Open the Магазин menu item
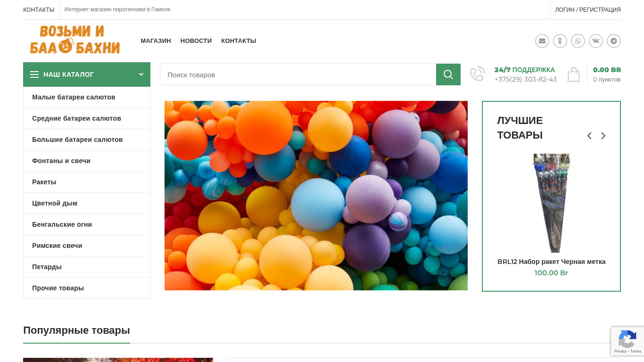This screenshot has height=362, width=644. [156, 41]
